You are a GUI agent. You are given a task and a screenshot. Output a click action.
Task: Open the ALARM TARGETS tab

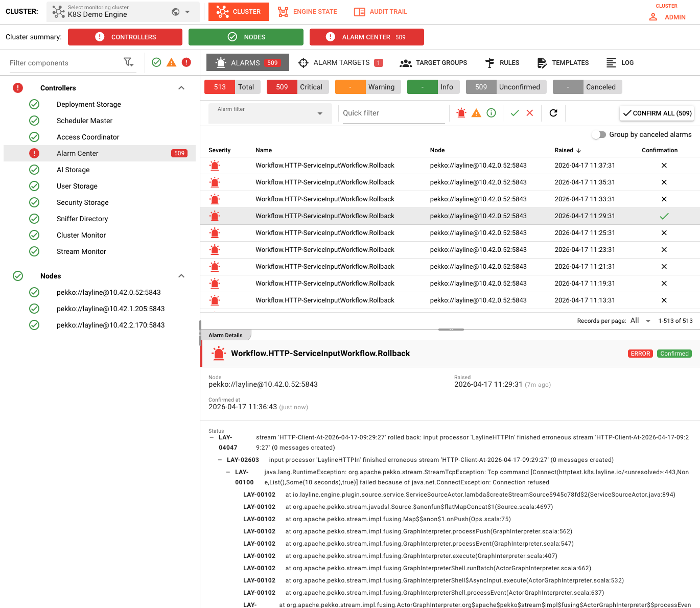point(341,62)
